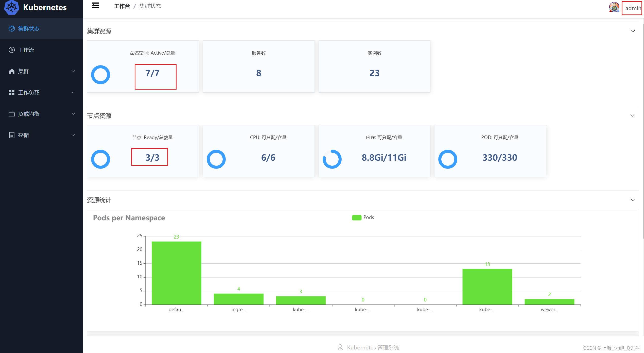Select the 集群状态 menu item
Viewport: 644px width, 353px height.
pos(42,28)
